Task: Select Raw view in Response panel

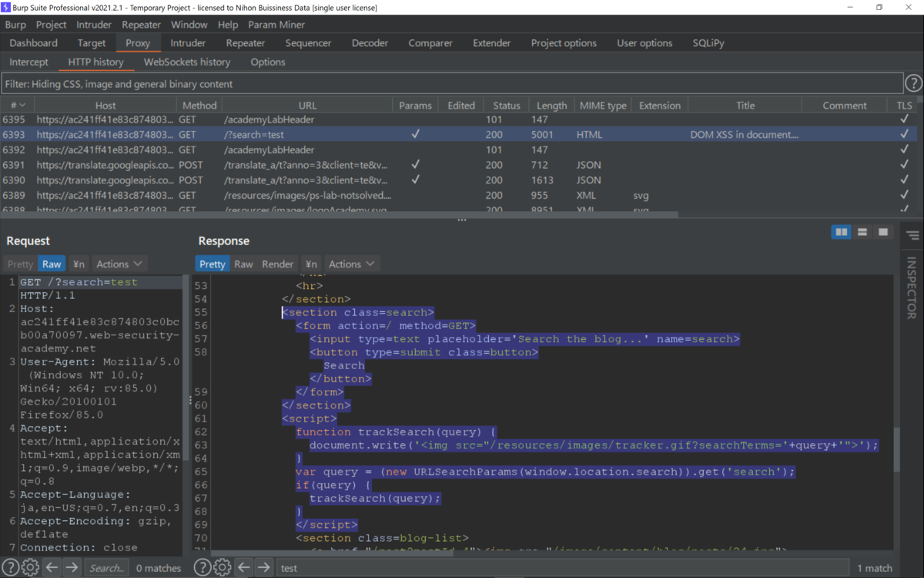Action: (x=243, y=264)
